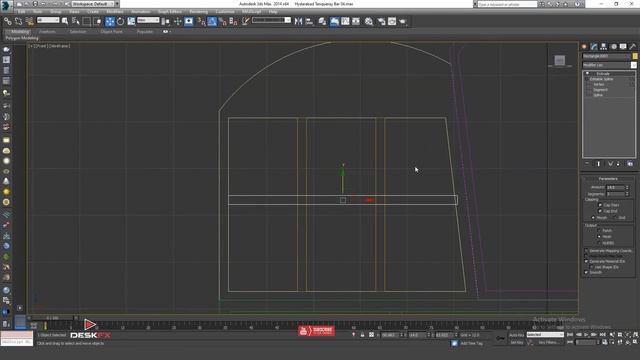
Task: Click the Auto Key button
Action: 516,335
